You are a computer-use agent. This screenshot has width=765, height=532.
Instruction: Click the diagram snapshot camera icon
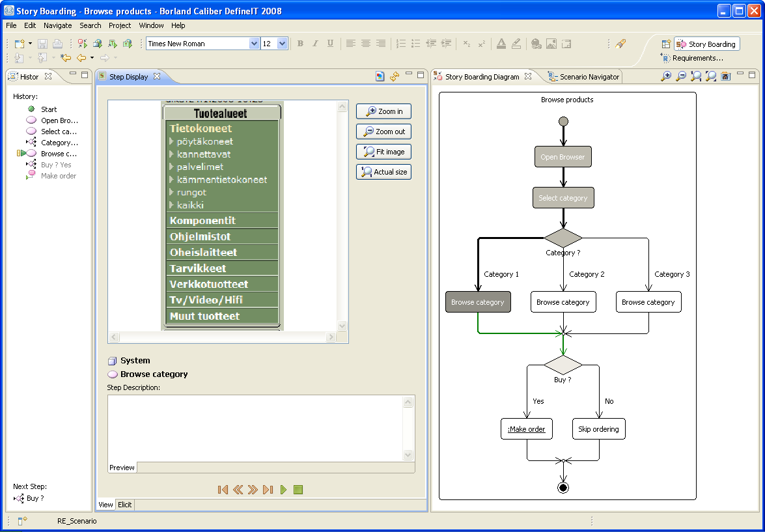coord(726,76)
